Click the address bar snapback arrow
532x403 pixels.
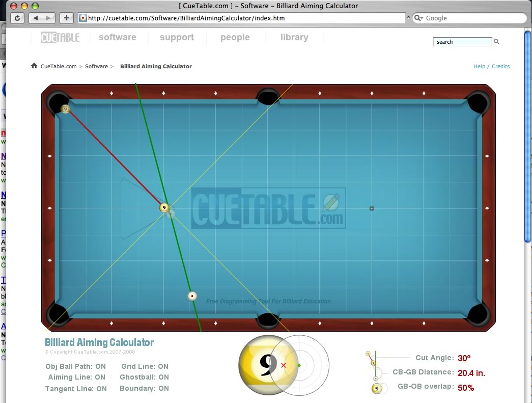coord(408,17)
